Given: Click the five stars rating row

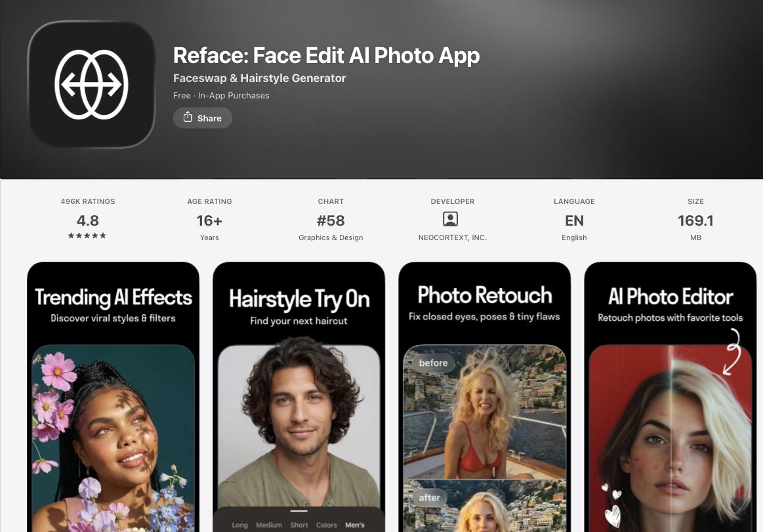Looking at the screenshot, I should click(87, 235).
